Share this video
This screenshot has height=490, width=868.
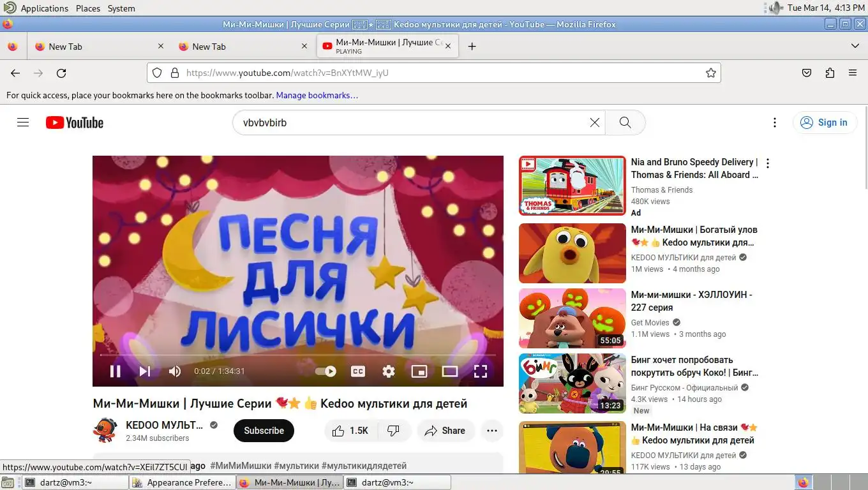pyautogui.click(x=445, y=431)
